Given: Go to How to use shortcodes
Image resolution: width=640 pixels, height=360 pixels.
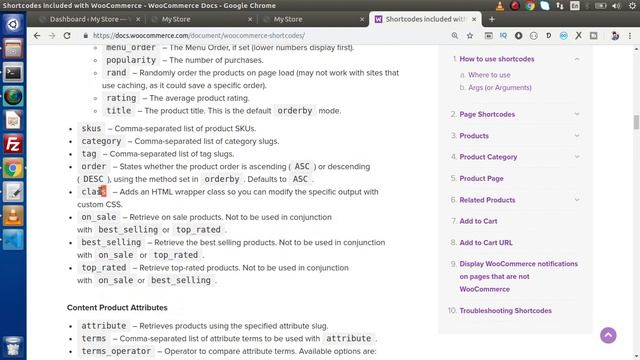Looking at the screenshot, I should pos(497,59).
